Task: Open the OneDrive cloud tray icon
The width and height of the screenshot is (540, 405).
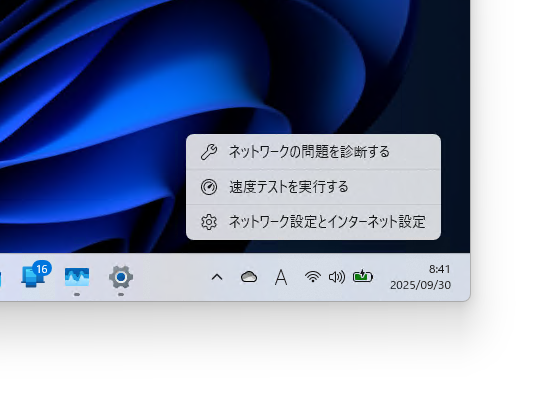Action: tap(249, 277)
